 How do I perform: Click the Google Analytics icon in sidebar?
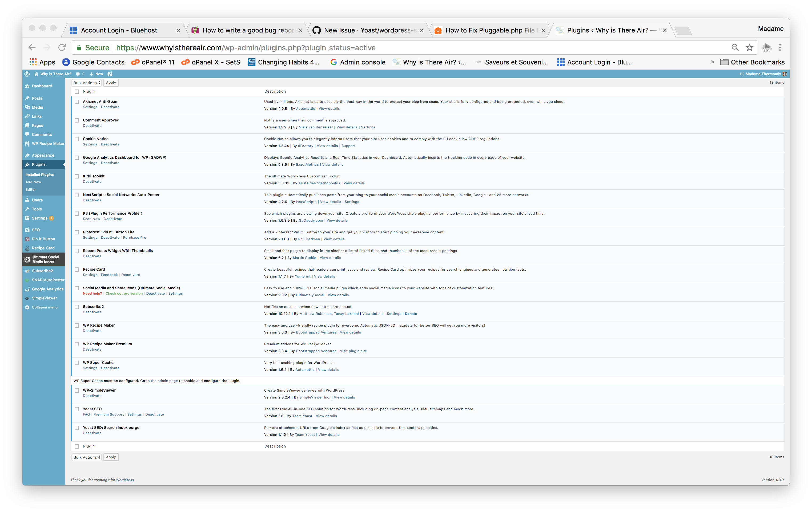click(x=27, y=289)
